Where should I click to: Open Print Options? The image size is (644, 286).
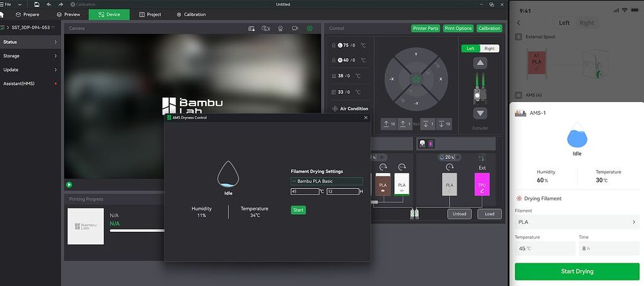click(458, 28)
